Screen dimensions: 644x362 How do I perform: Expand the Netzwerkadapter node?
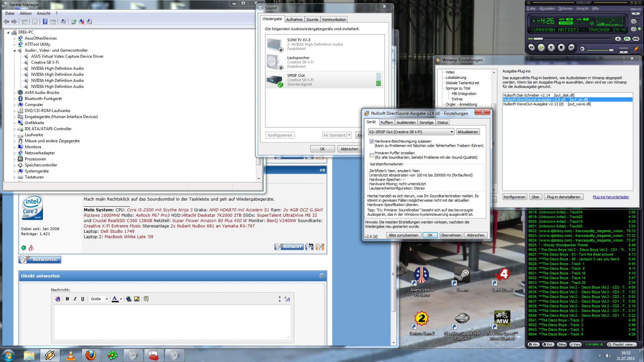(x=15, y=153)
